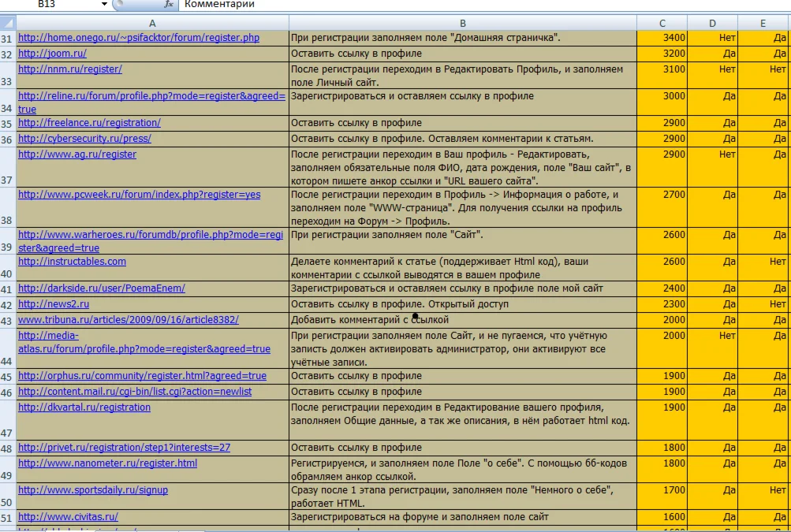Screen dimensions: 791x532
Task: Follow the www.civitas.ru link
Action: [68, 517]
